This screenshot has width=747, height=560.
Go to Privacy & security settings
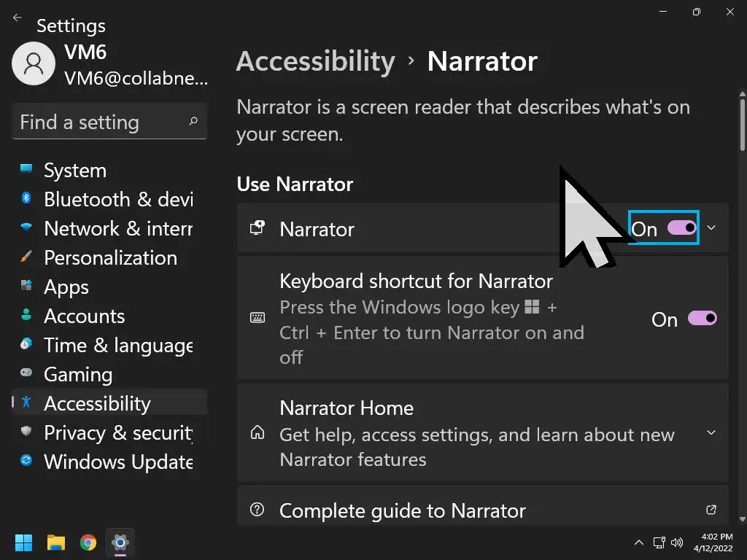pyautogui.click(x=117, y=432)
